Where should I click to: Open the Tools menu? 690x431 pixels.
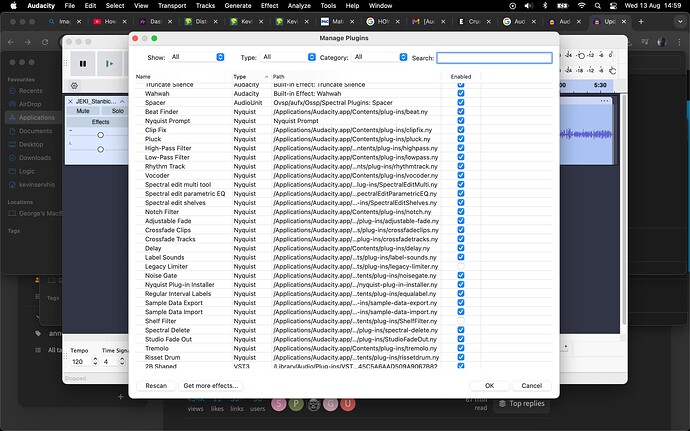tap(328, 6)
